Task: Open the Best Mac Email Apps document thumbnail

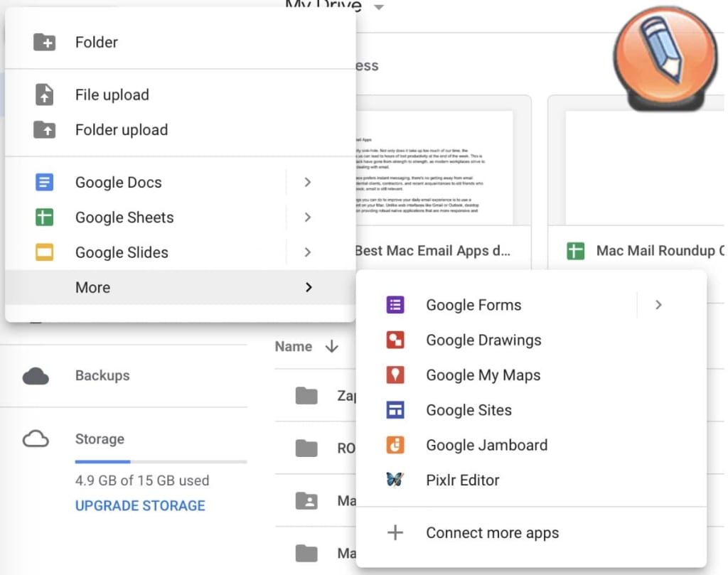Action: coord(435,168)
